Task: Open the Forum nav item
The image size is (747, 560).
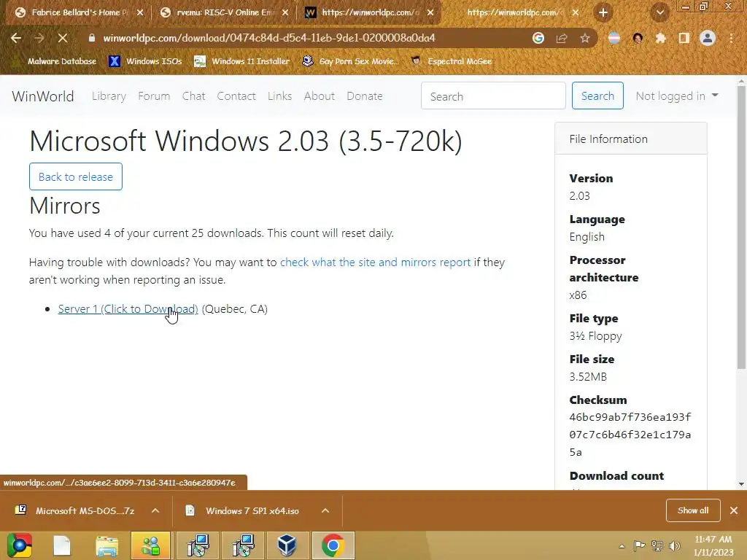Action: coord(154,96)
